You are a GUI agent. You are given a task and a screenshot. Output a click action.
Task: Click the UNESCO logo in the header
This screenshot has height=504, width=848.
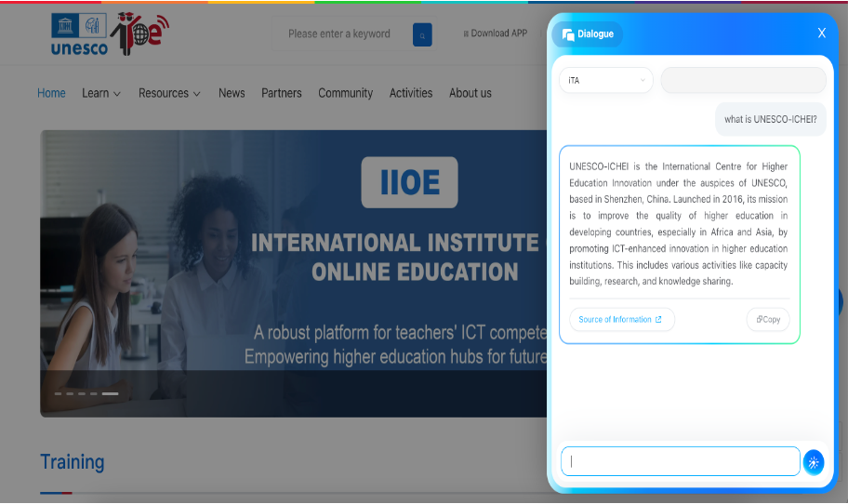79,34
